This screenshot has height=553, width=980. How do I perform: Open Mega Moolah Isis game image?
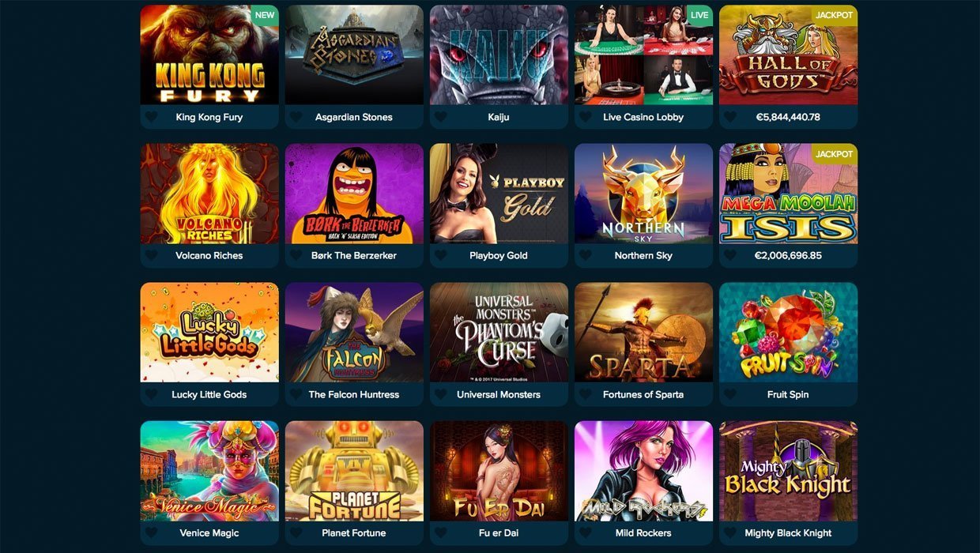788,194
